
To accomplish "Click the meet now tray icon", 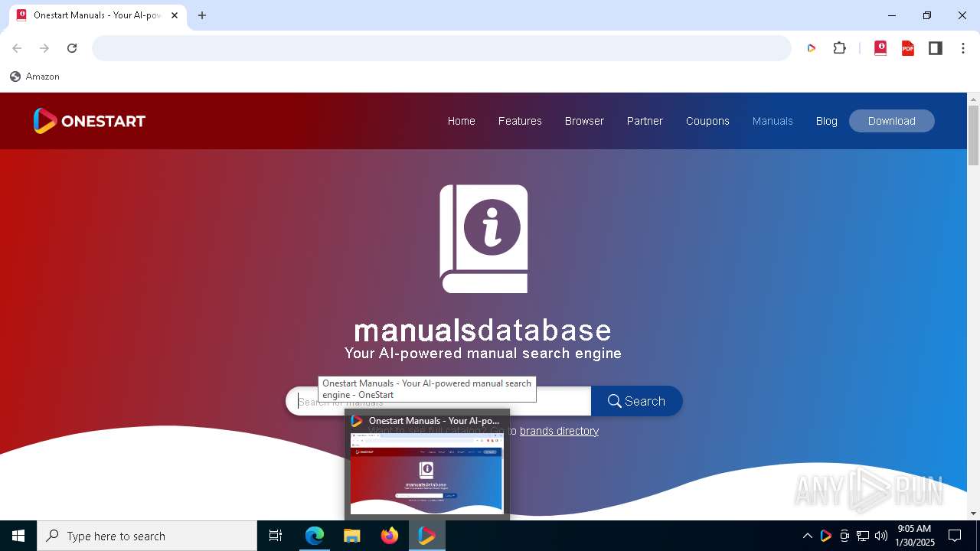I will click(844, 536).
